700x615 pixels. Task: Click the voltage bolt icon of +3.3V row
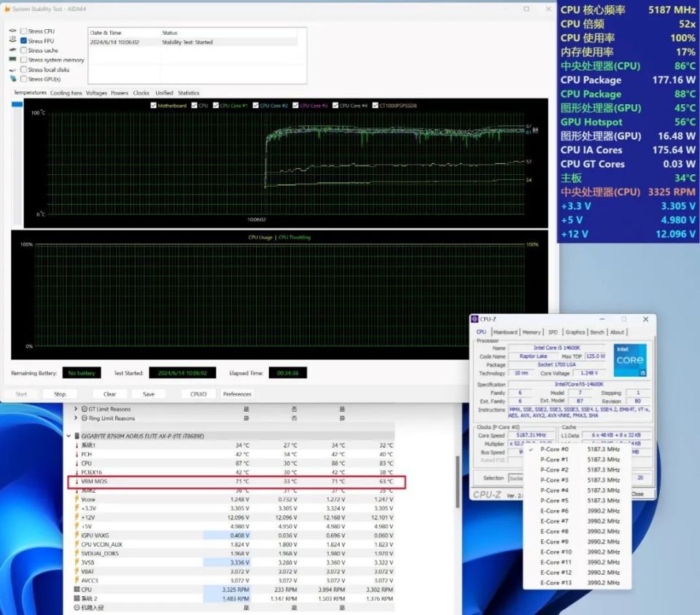(77, 509)
